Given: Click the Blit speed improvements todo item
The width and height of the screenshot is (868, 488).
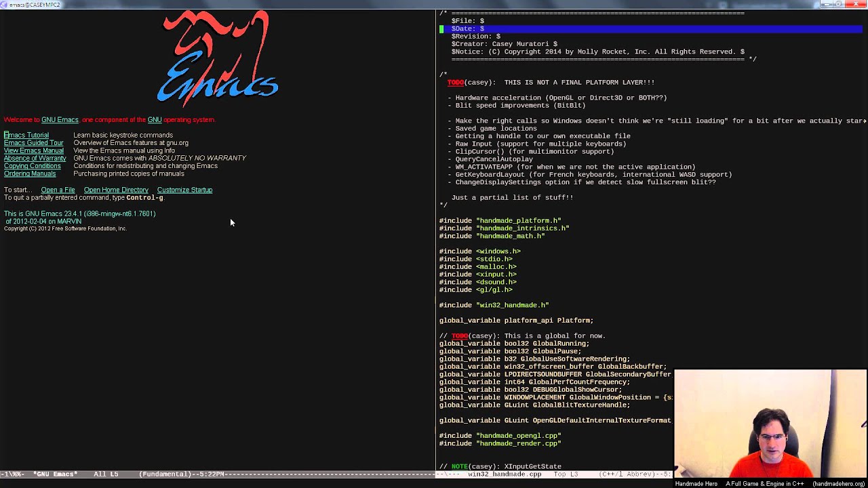Looking at the screenshot, I should (517, 105).
